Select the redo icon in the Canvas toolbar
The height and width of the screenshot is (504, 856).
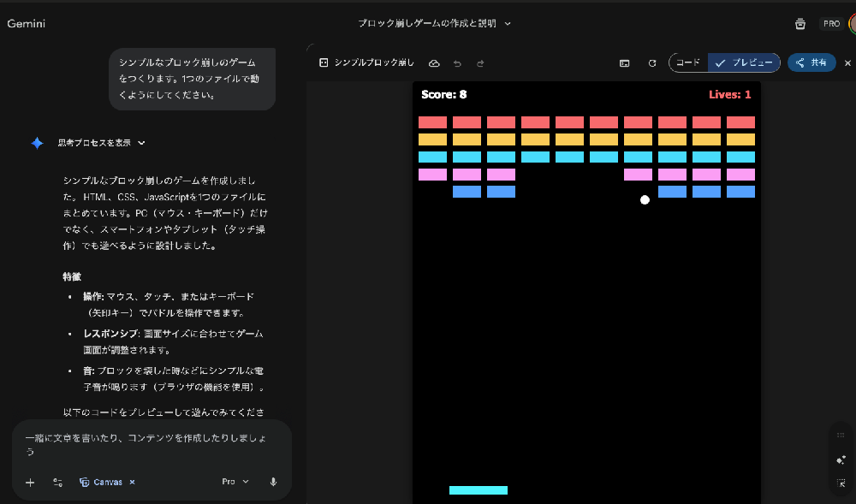(x=481, y=62)
